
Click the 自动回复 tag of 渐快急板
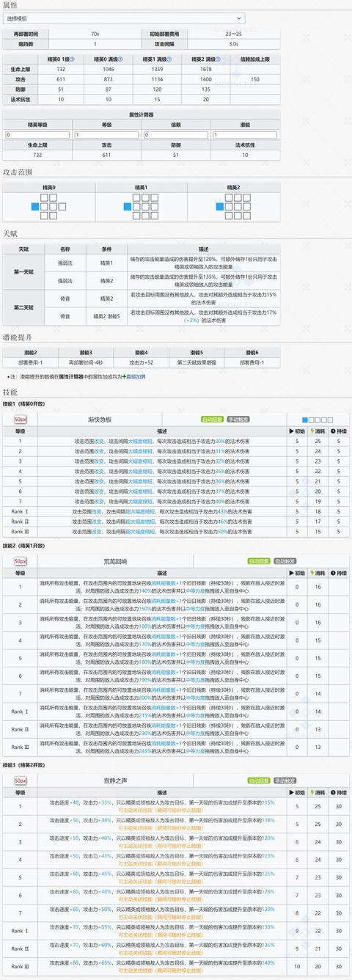212,420
